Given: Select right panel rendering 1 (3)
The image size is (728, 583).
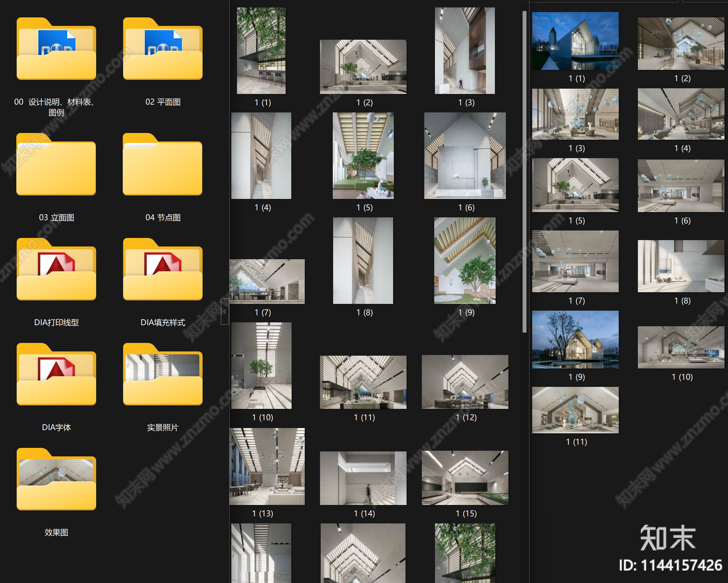Looking at the screenshot, I should (575, 114).
